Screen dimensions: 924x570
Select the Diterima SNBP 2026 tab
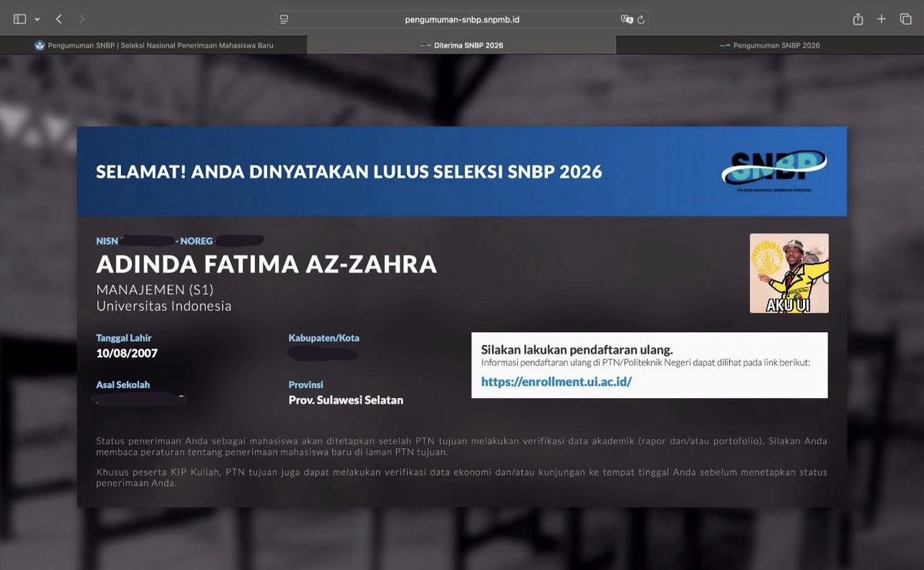tap(462, 45)
